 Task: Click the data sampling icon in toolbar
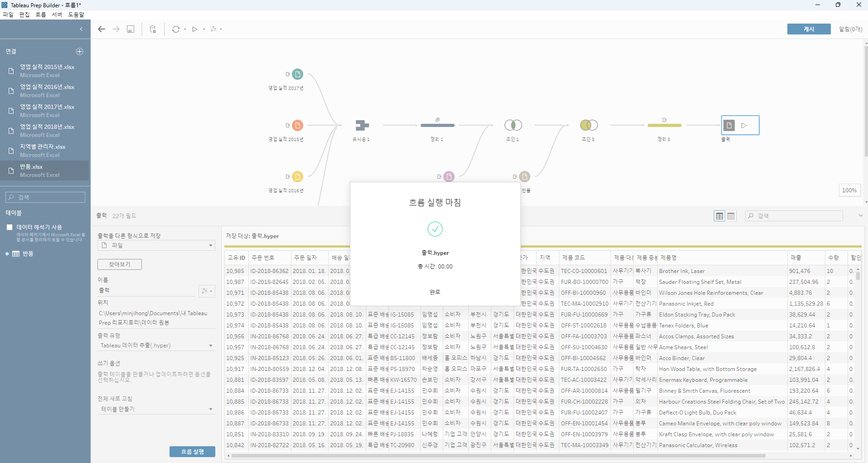pyautogui.click(x=153, y=29)
